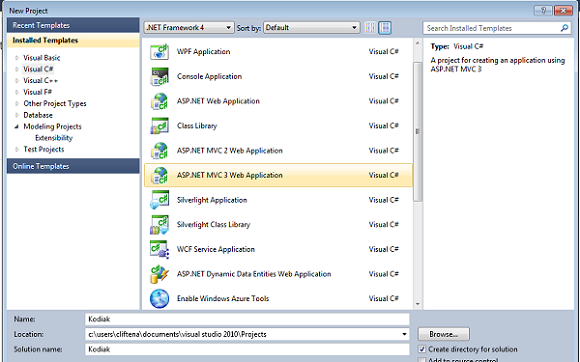
Task: Select the Class Library template name
Action: [197, 126]
